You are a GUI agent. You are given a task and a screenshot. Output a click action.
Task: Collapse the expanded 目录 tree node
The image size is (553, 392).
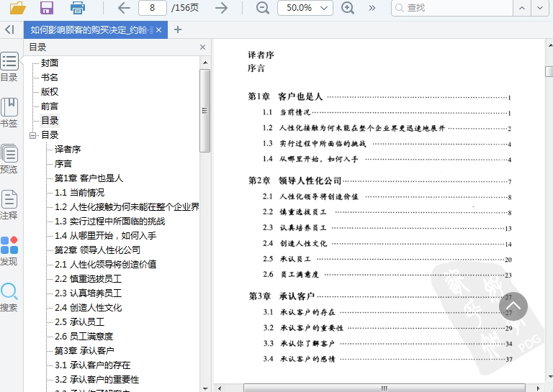tap(33, 135)
